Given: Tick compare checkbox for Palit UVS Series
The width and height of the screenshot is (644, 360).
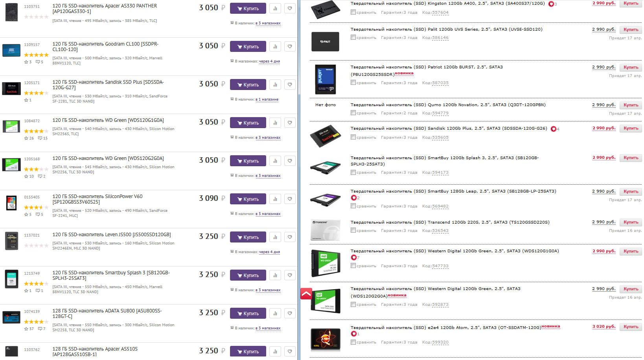Looking at the screenshot, I should pos(353,37).
